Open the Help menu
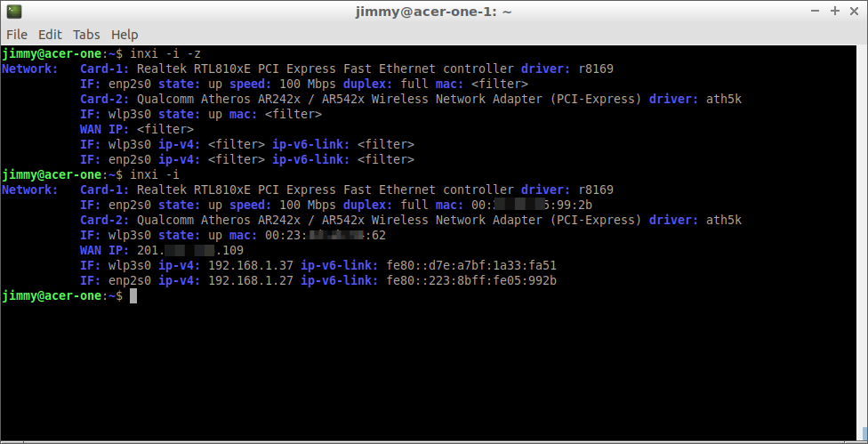 click(125, 35)
